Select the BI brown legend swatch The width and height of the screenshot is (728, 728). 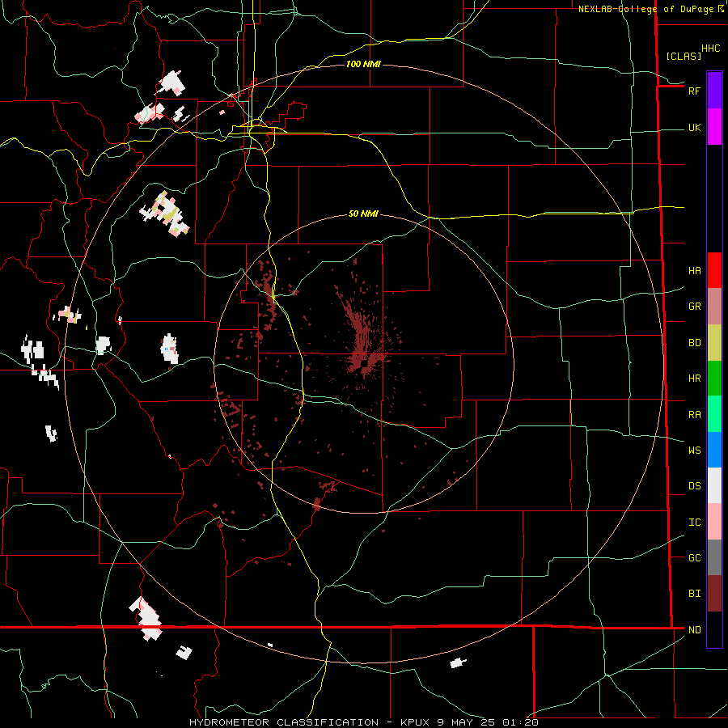coord(714,594)
